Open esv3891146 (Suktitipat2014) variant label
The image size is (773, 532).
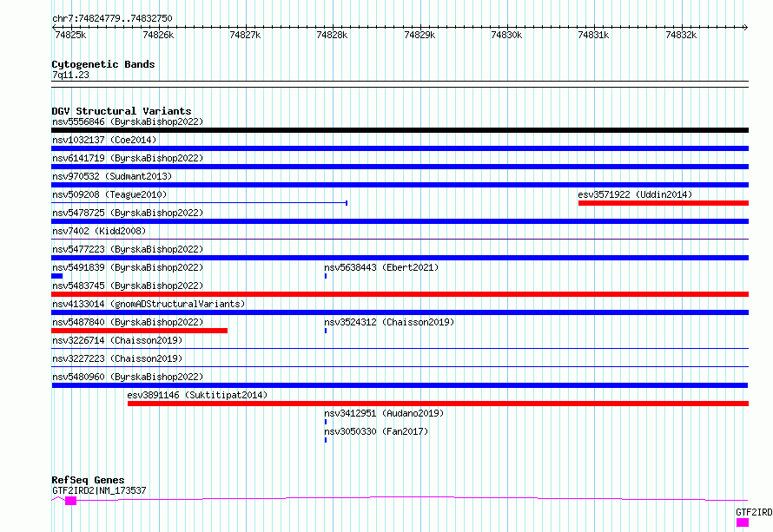click(197, 395)
